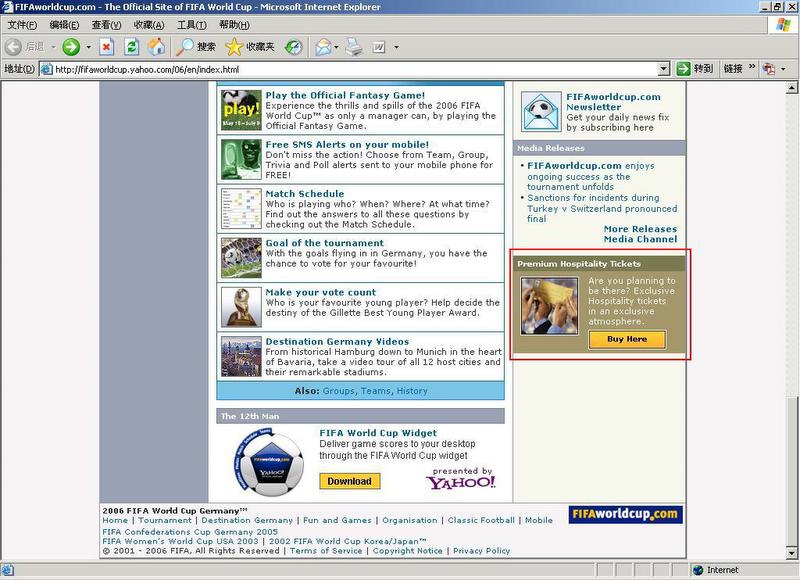Click the Best Young Player trophy thumbnail
The height and width of the screenshot is (580, 800).
click(241, 307)
